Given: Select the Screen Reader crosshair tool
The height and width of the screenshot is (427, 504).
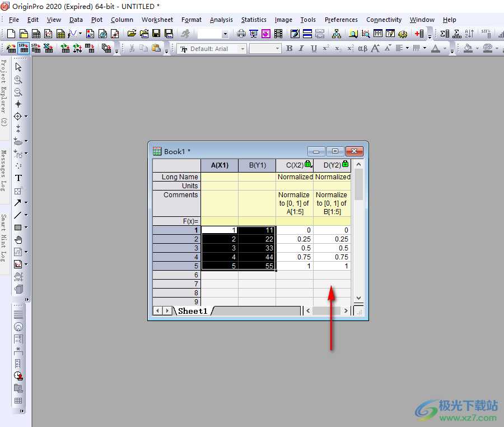Looking at the screenshot, I should (x=18, y=104).
